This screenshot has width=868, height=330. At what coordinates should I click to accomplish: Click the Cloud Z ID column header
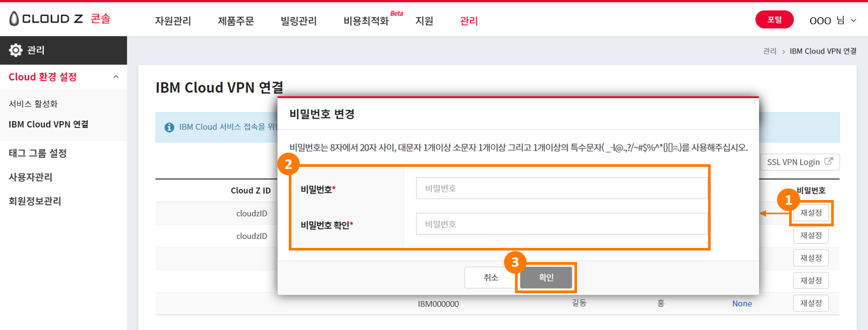pos(251,191)
